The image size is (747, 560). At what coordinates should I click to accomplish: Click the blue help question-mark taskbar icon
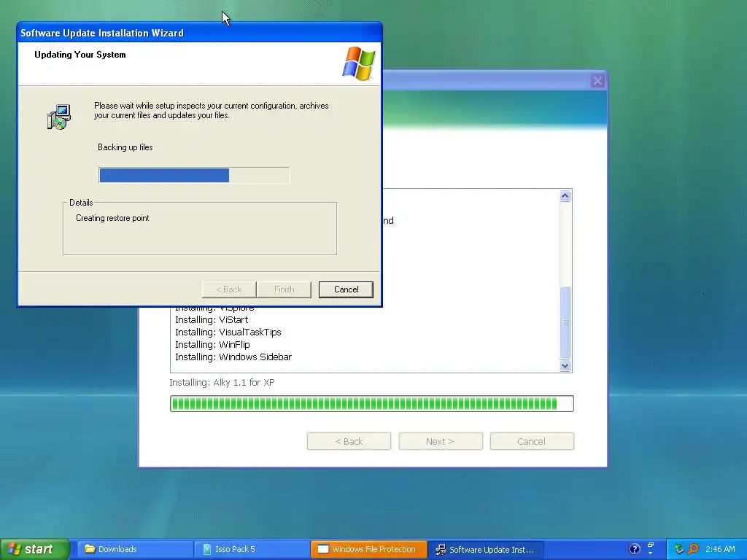(x=635, y=549)
